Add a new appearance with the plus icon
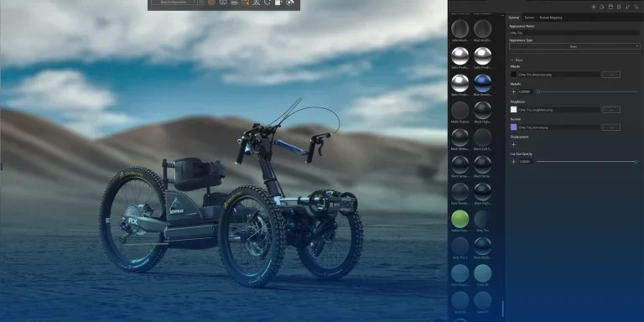The height and width of the screenshot is (322, 644). [x=593, y=7]
